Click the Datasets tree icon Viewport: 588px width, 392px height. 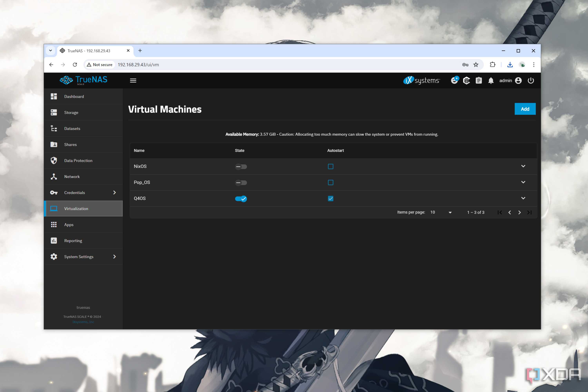point(54,129)
